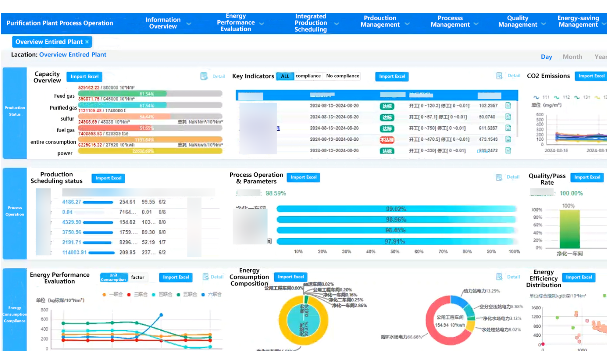Click Process Operation & Parameters detail icon
The image size is (608, 364).
499,177
